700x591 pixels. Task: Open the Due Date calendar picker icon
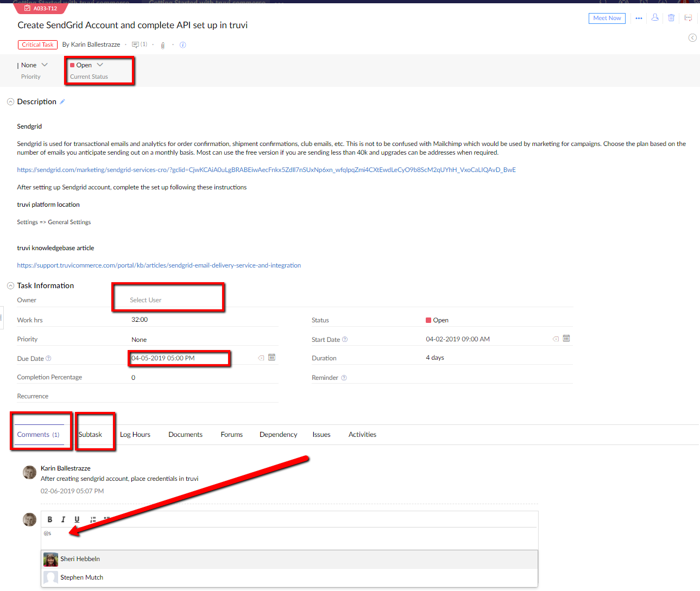(x=272, y=358)
